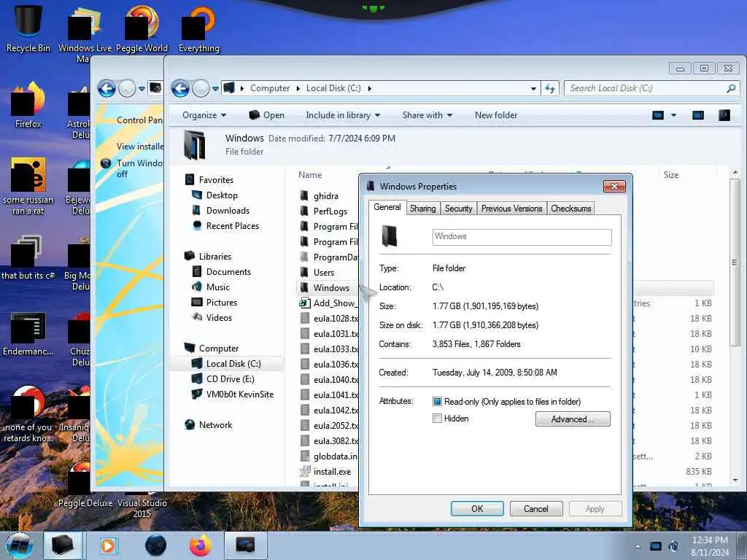Refresh the Local Disk (C:) address bar

(x=550, y=88)
